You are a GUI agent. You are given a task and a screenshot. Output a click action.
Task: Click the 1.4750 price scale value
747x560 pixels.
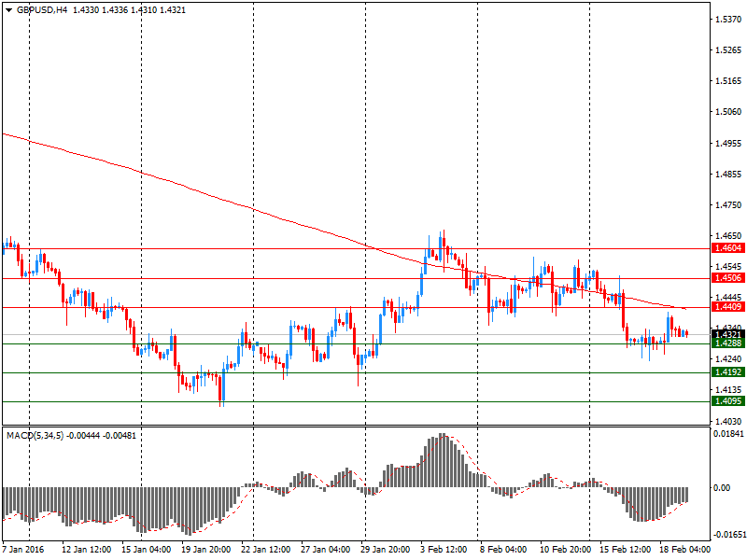(x=728, y=204)
